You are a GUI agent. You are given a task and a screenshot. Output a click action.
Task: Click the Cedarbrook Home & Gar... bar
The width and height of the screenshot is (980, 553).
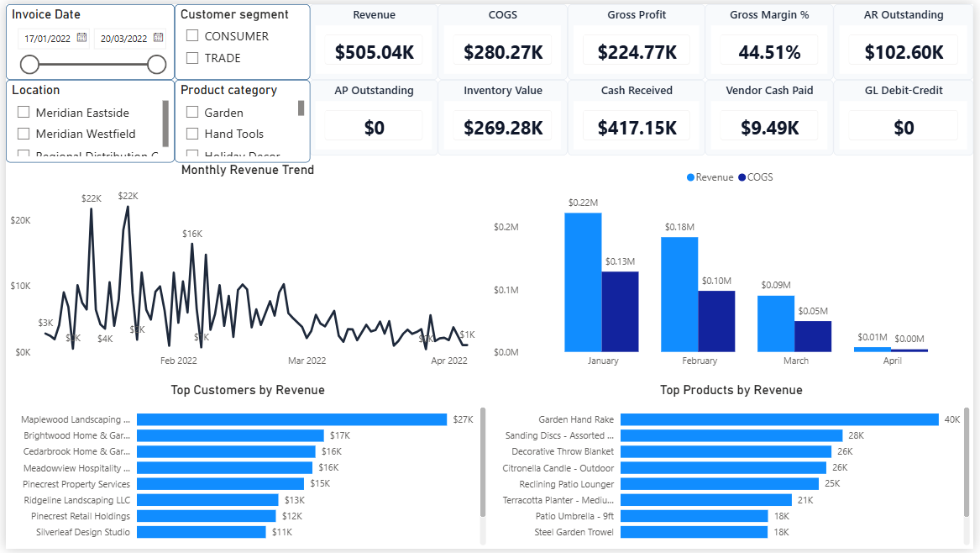226,451
